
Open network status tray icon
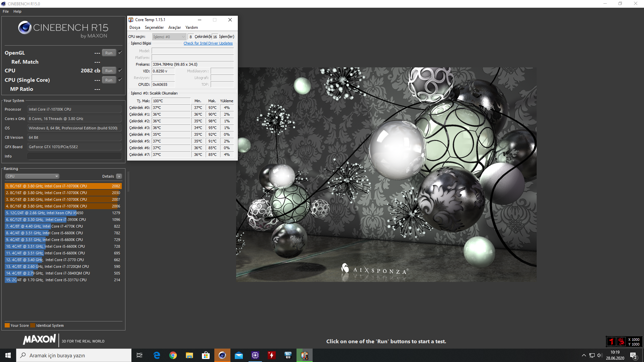click(592, 355)
